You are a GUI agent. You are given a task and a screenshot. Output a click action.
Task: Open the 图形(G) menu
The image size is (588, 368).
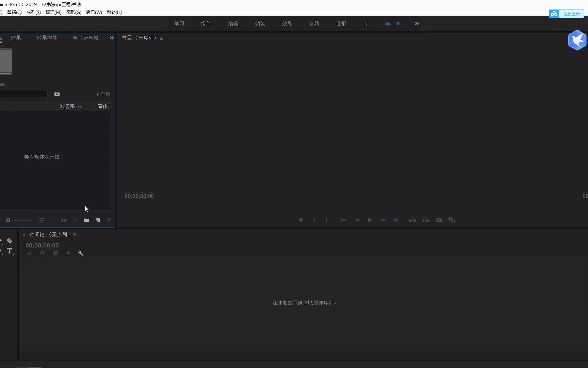(x=74, y=12)
